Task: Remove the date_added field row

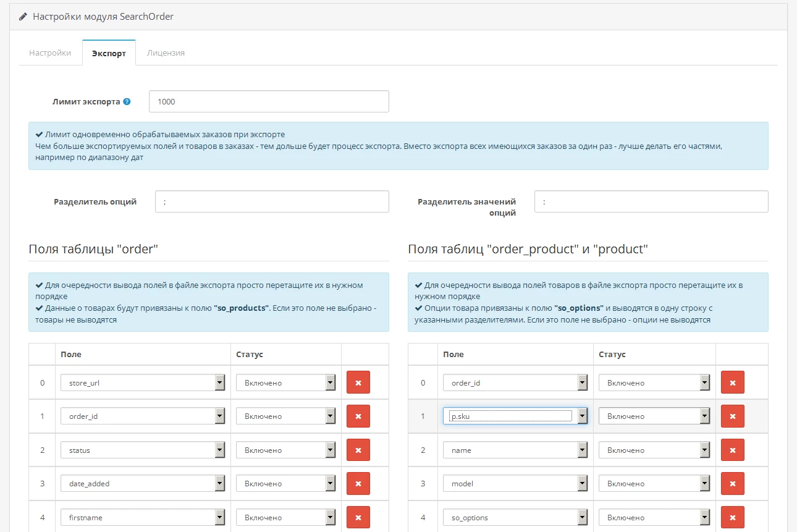Action: 358,483
